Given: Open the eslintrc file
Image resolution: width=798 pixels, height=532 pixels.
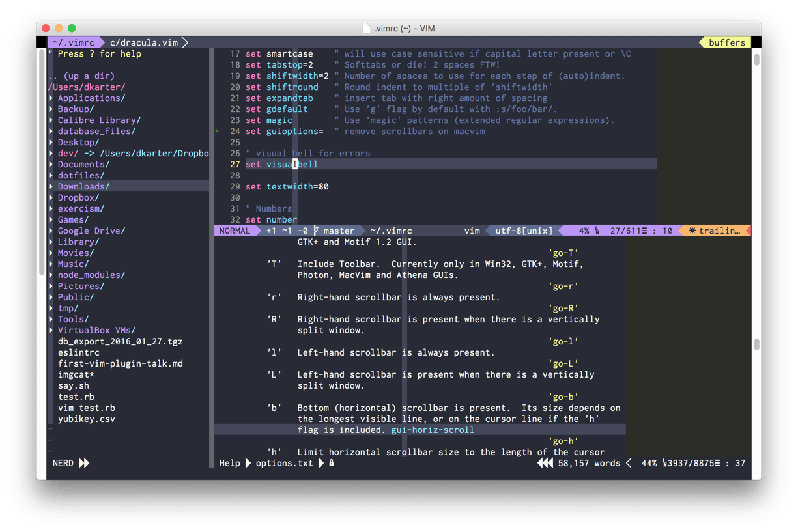Looking at the screenshot, I should 78,353.
